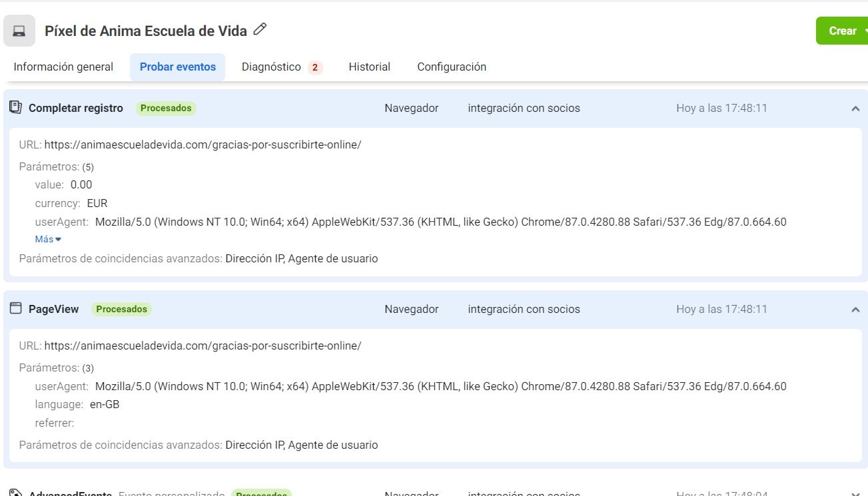Click userAgent value under PageView
Image resolution: width=868 pixels, height=496 pixels.
tap(440, 386)
